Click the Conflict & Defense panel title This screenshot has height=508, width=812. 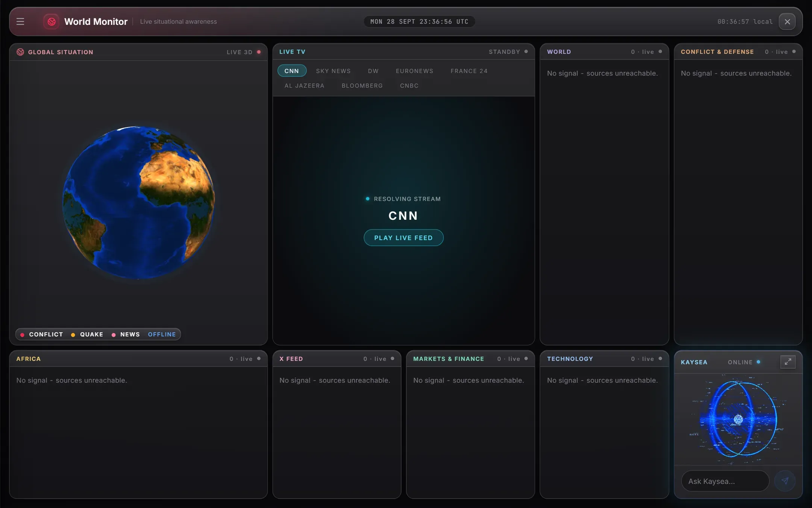click(x=717, y=52)
